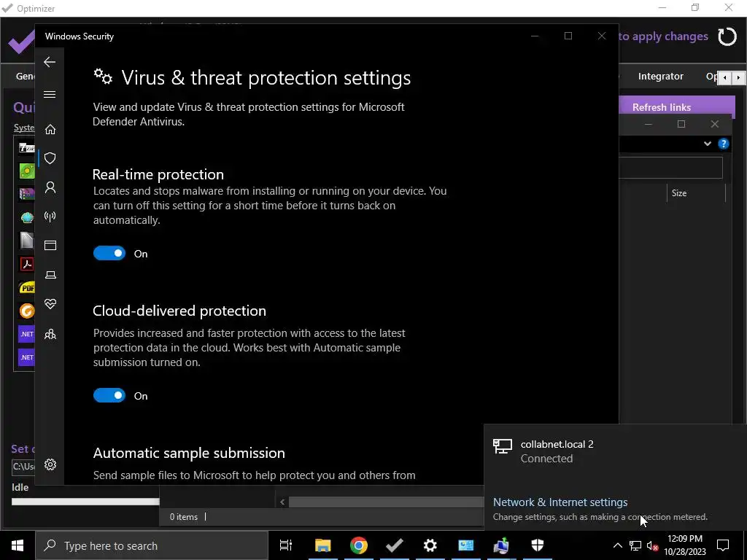747x560 pixels.
Task: Select the 7-Zip icon in Optimizer list
Action: tap(27, 147)
